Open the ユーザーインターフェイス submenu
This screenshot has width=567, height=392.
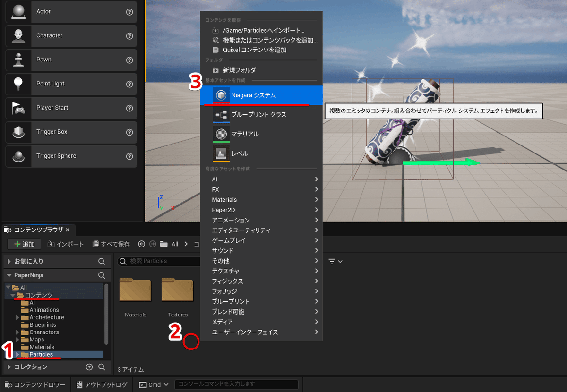261,332
